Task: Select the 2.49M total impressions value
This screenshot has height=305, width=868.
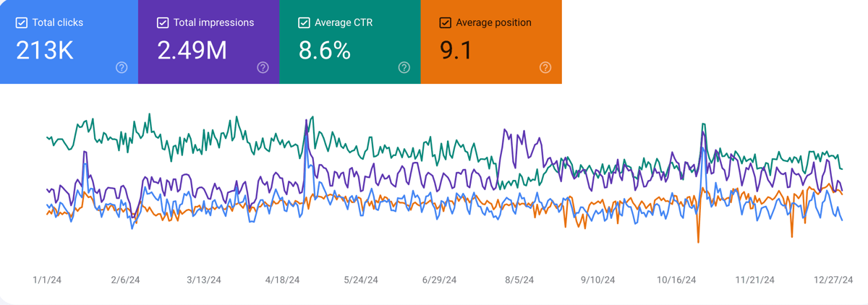Action: click(x=192, y=50)
